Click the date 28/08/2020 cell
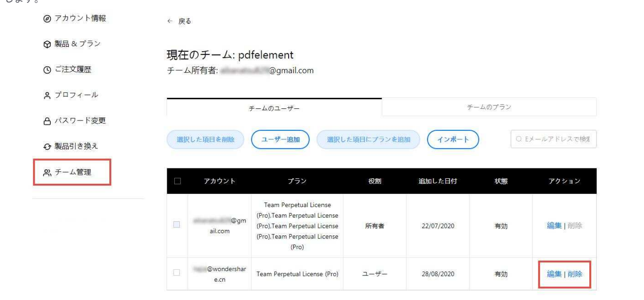Viewport: 644px width, 300px height. pos(438,274)
